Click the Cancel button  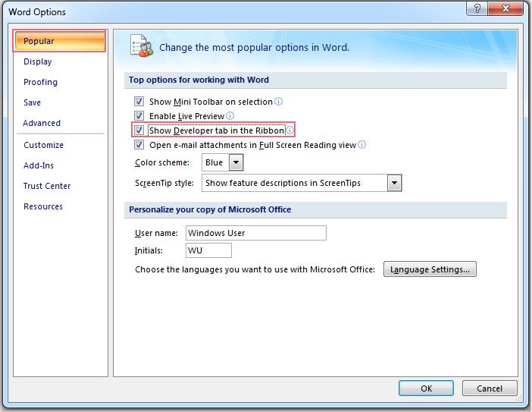click(x=490, y=388)
